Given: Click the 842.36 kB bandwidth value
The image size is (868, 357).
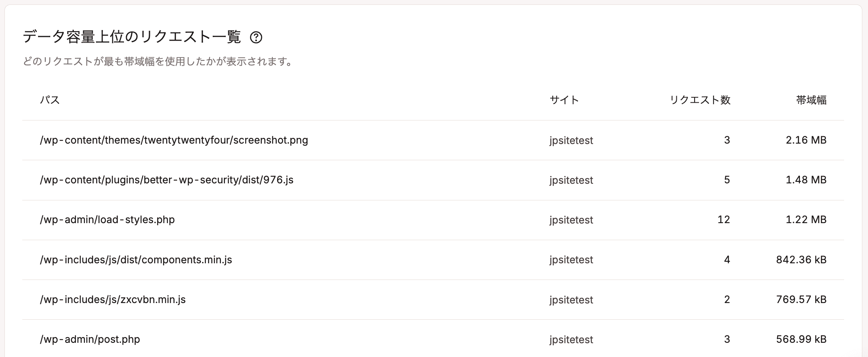Looking at the screenshot, I should point(801,260).
